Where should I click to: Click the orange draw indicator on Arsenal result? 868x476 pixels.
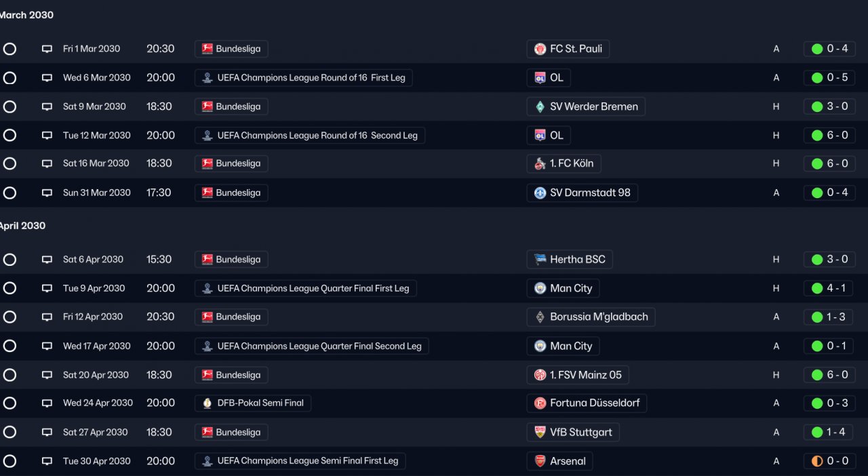817,461
